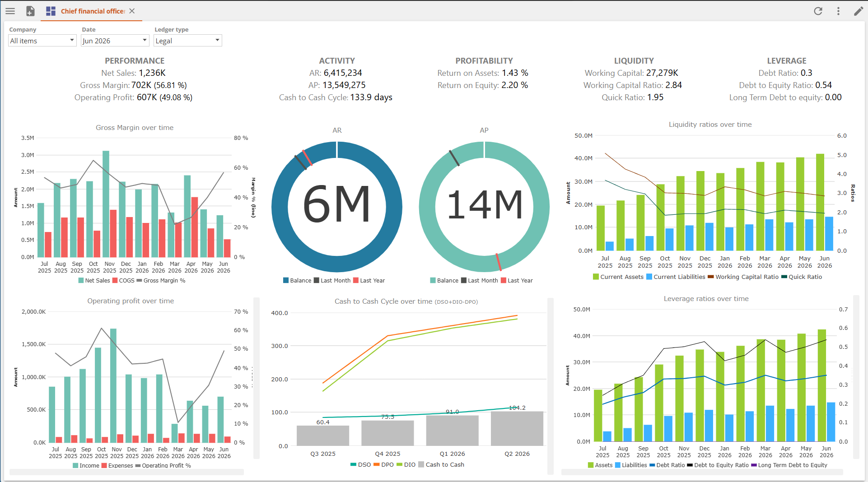
Task: Click the Q2 2026 Cash to Cash bar
Action: click(x=517, y=429)
